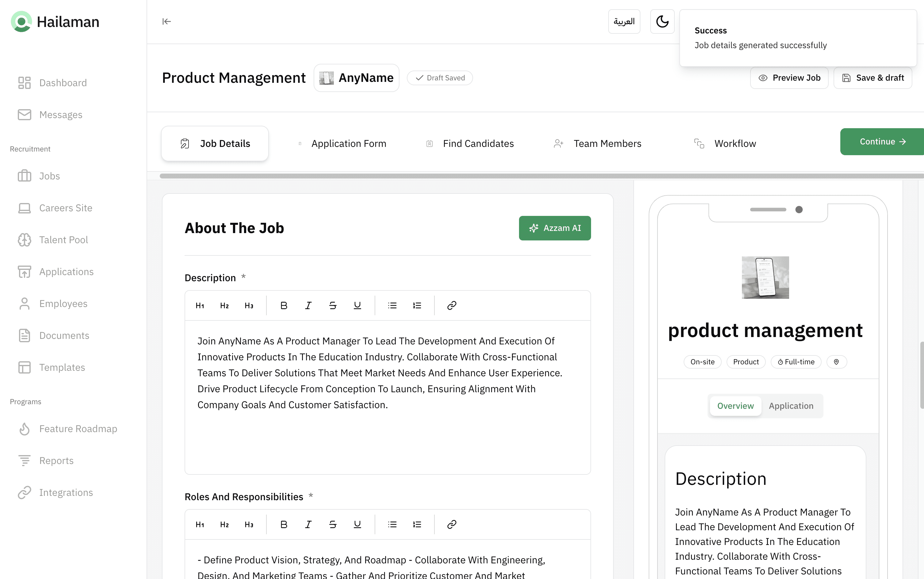Open the AnyName company selector
The height and width of the screenshot is (579, 924).
(356, 78)
